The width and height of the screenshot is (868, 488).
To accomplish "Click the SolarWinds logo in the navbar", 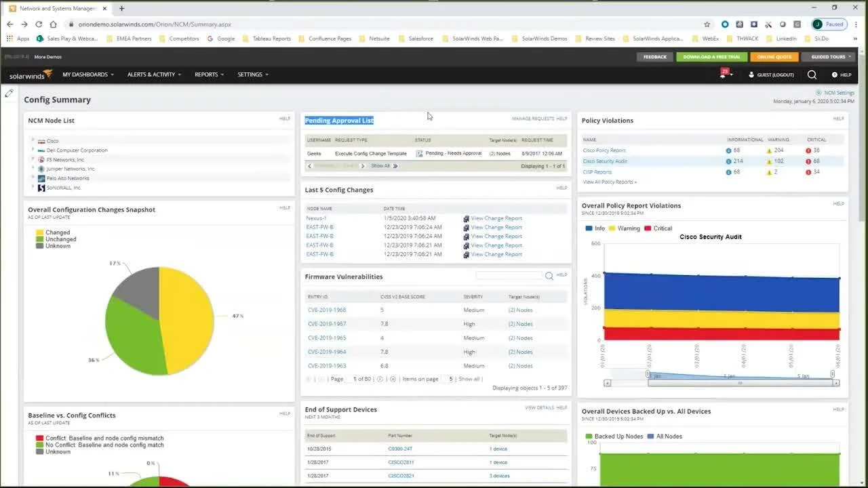I will 31,75.
